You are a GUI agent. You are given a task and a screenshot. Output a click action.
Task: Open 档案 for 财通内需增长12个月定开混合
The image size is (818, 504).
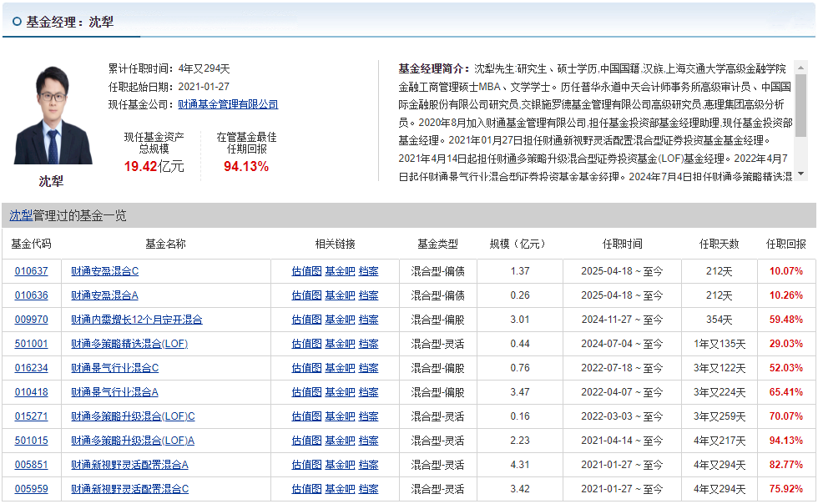369,320
